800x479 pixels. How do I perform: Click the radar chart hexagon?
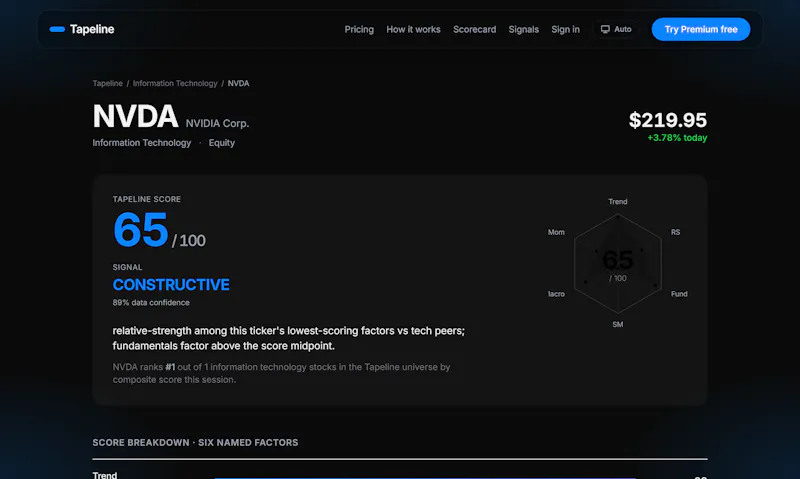tap(617, 263)
